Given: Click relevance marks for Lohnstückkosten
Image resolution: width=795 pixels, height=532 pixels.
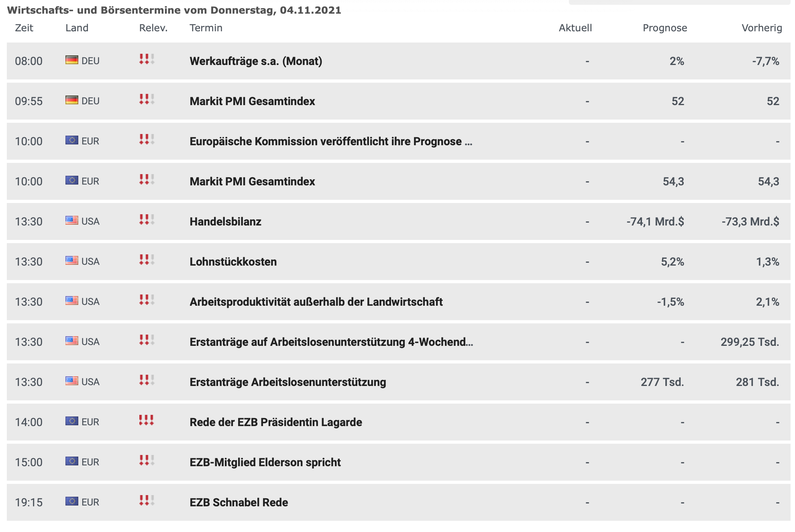Looking at the screenshot, I should click(x=147, y=260).
